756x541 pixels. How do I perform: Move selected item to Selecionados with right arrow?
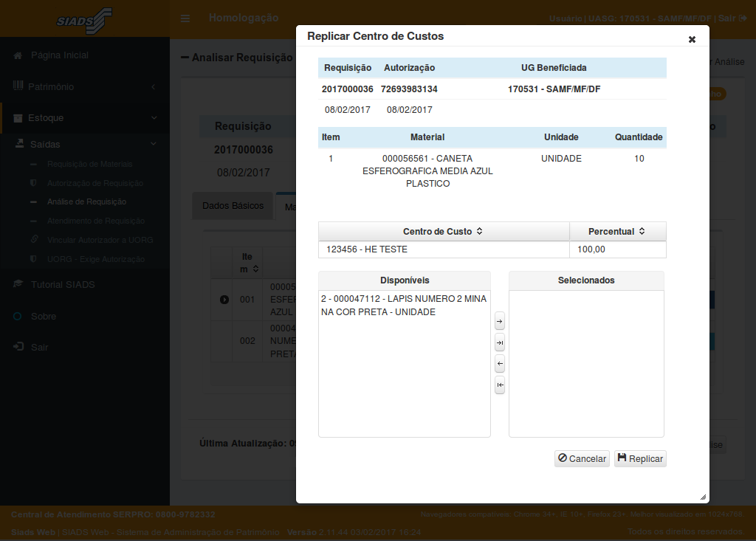(500, 321)
